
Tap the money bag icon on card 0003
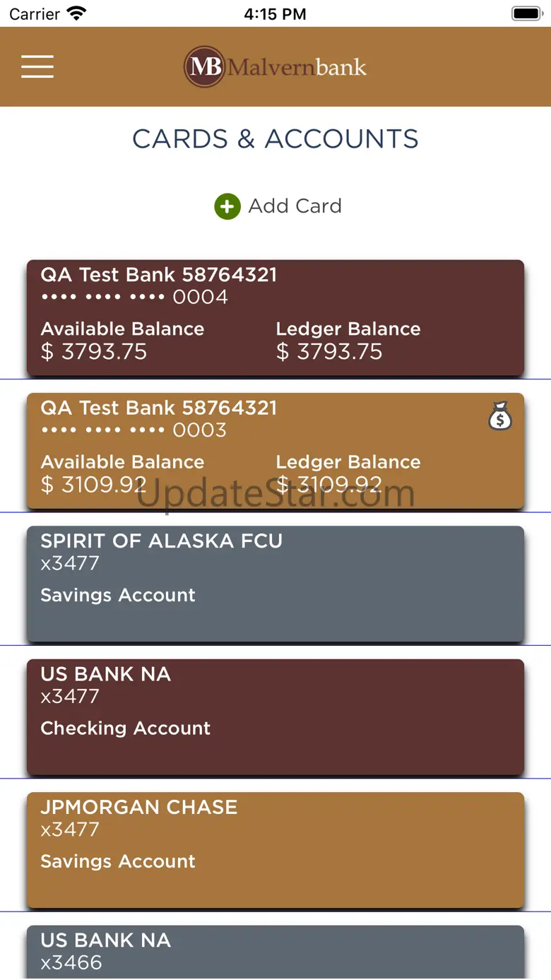tap(499, 415)
